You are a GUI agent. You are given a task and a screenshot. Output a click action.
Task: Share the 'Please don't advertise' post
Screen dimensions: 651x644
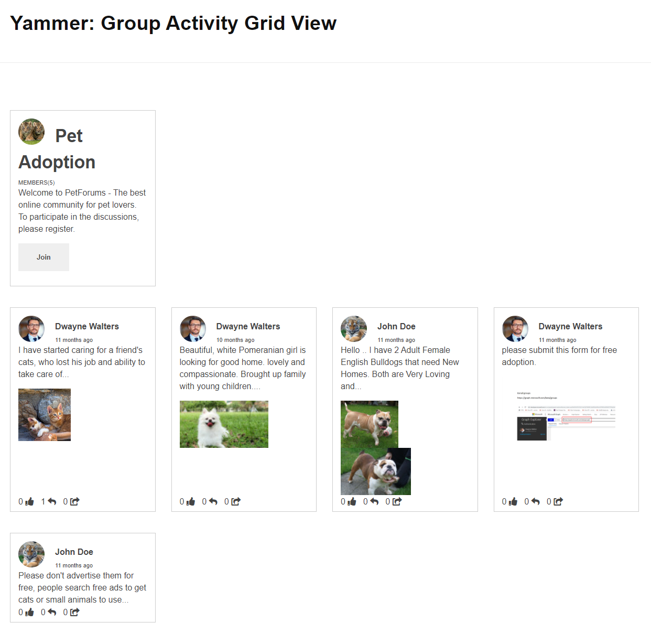pyautogui.click(x=75, y=613)
